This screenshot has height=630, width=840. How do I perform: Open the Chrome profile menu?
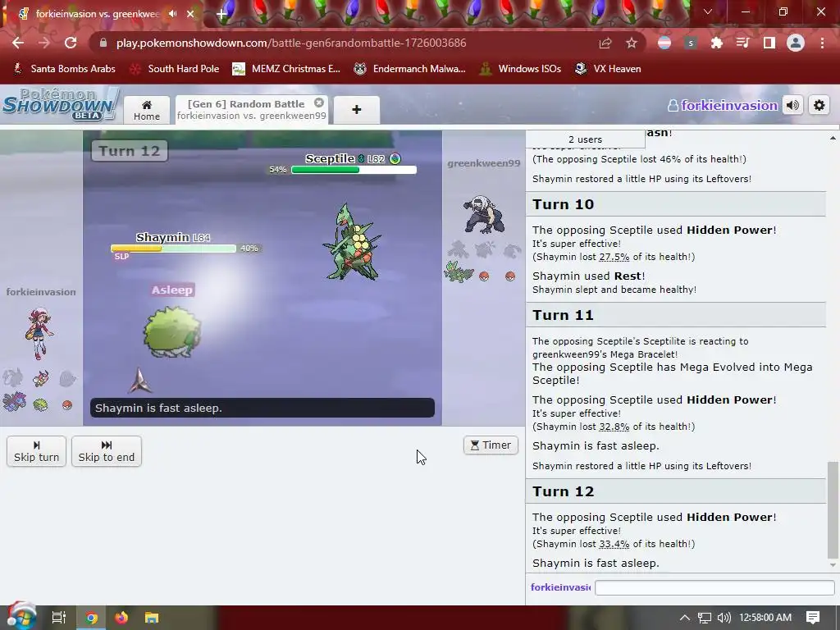[x=796, y=43]
